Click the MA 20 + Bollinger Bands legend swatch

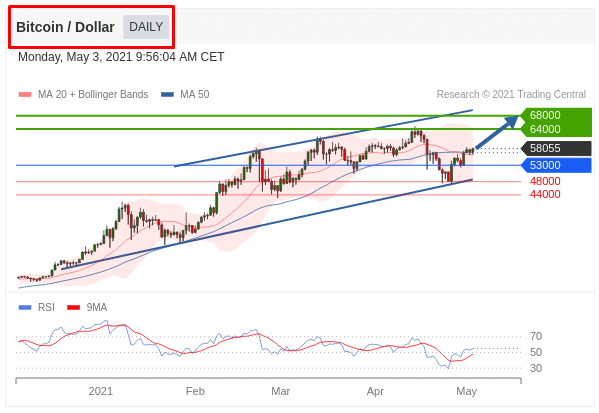25,94
